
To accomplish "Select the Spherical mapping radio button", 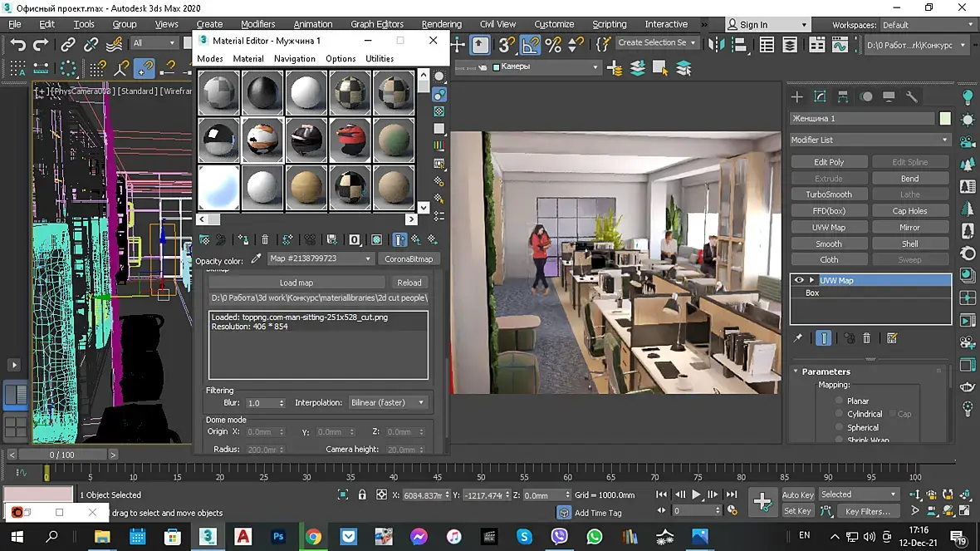I will [x=840, y=427].
